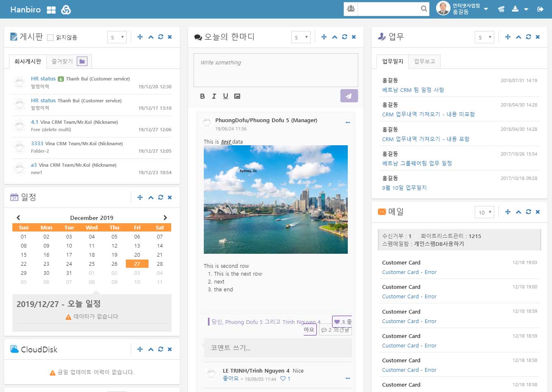This screenshot has height=392, width=552.
Task: Refresh the 업무 panel
Action: coord(528,37)
